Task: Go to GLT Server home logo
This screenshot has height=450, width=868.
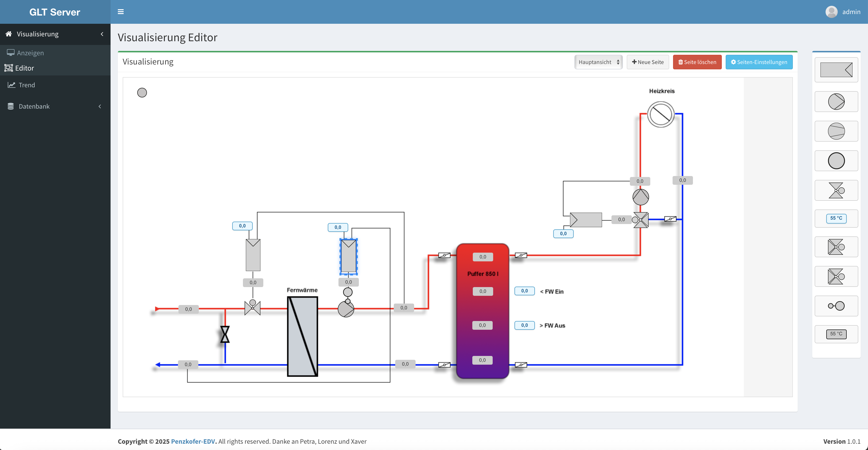Action: 55,12
